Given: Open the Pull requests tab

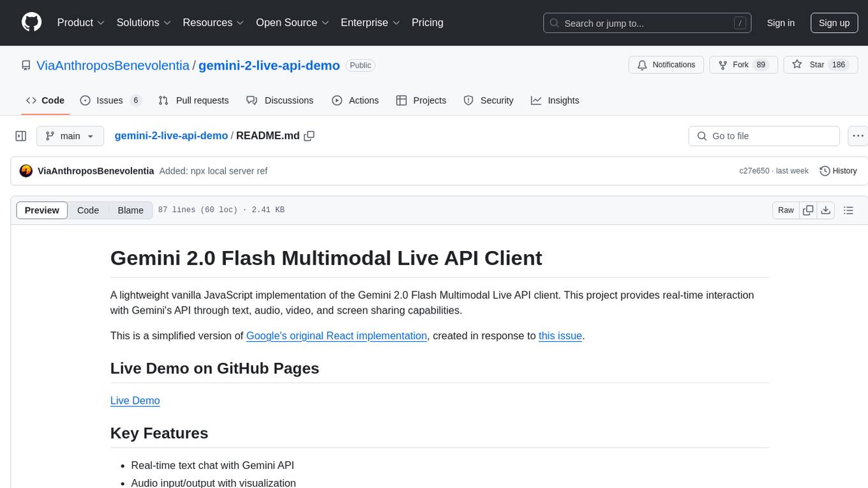Looking at the screenshot, I should point(193,100).
